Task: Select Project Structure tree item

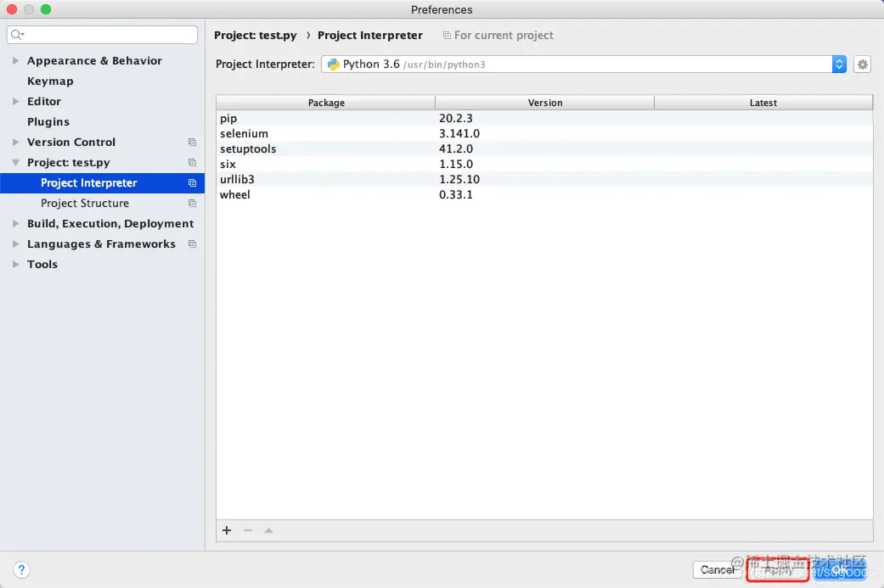Action: pyautogui.click(x=85, y=204)
